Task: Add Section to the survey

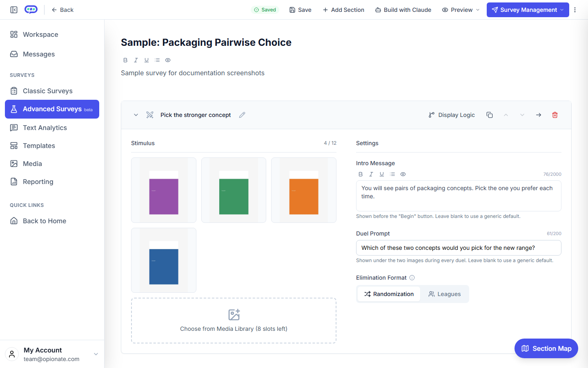Action: coord(343,10)
